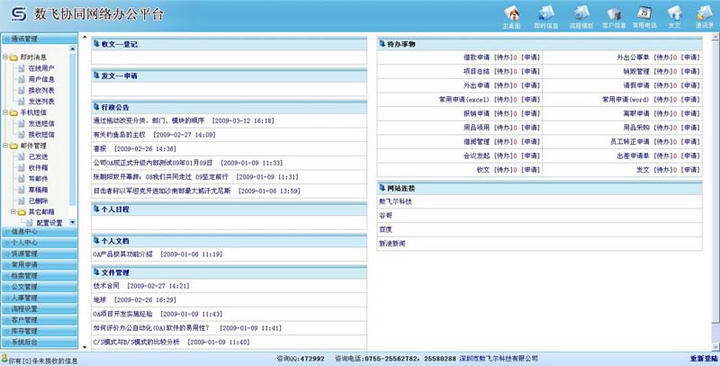Click the S logo at top left
Image resolution: width=720 pixels, height=366 pixels.
point(18,14)
